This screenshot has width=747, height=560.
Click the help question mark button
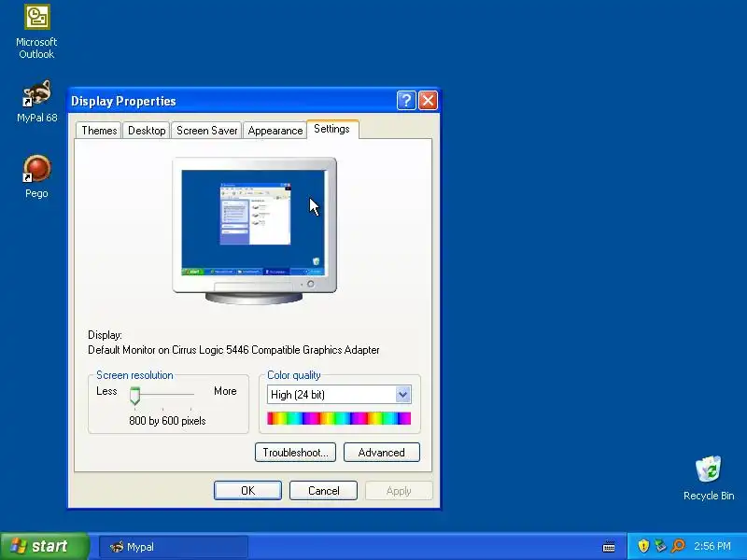tap(406, 101)
